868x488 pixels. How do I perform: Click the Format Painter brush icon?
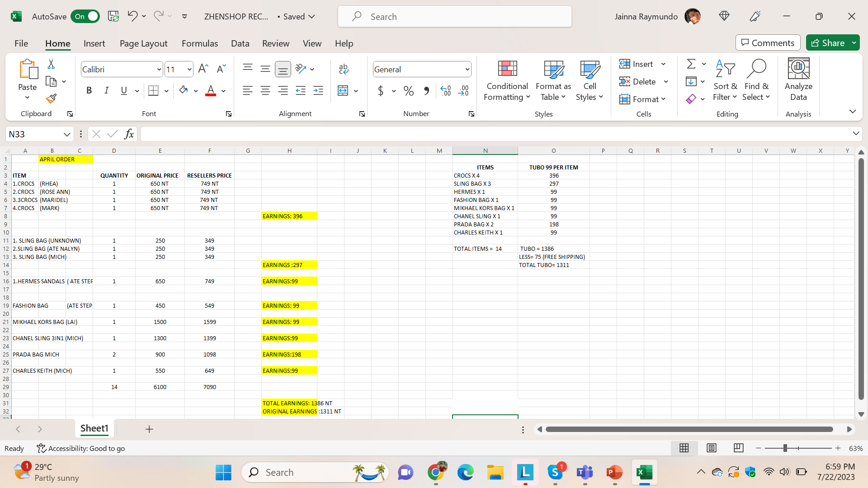click(51, 99)
